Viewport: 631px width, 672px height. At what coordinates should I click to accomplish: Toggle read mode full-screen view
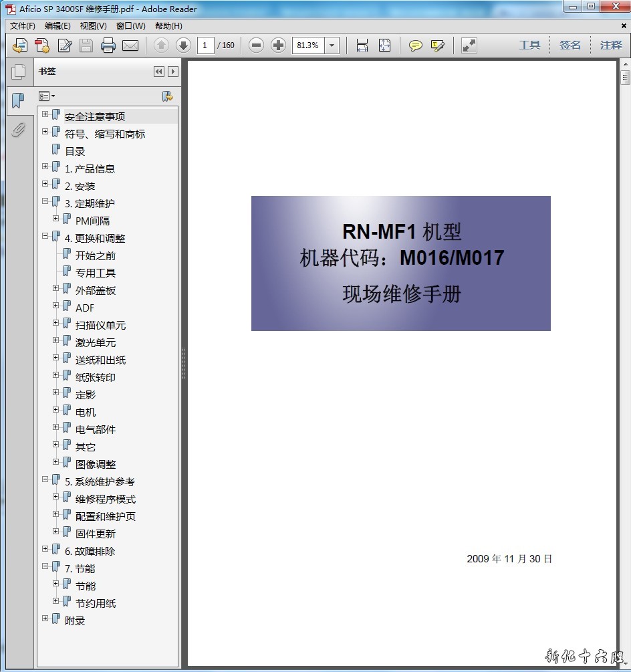tap(469, 45)
